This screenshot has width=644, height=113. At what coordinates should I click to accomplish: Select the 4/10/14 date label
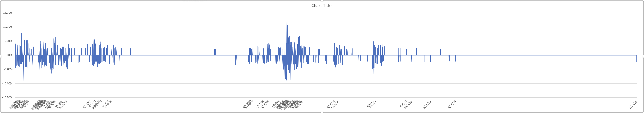click(x=452, y=104)
